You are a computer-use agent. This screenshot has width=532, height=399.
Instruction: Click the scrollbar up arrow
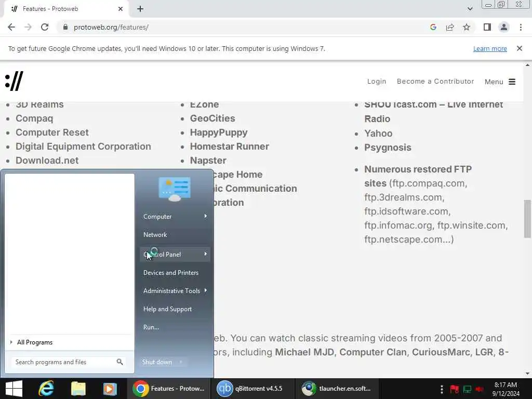click(x=527, y=65)
